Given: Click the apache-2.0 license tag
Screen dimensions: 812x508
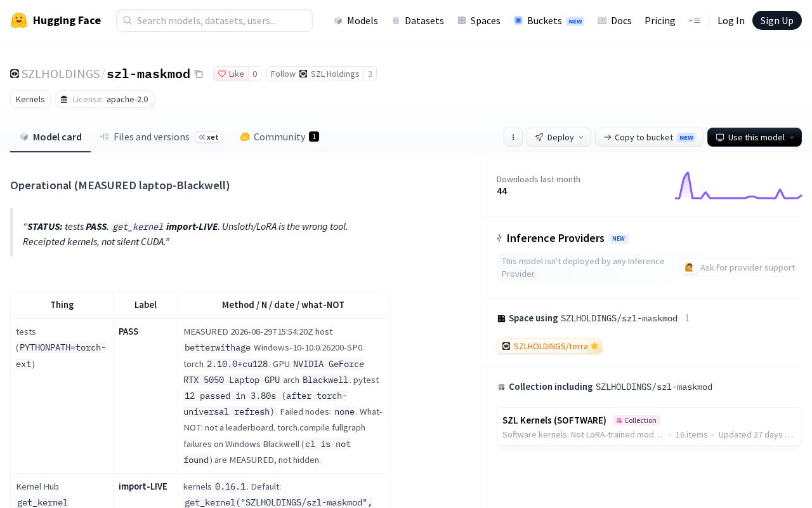Looking at the screenshot, I should click(x=105, y=99).
